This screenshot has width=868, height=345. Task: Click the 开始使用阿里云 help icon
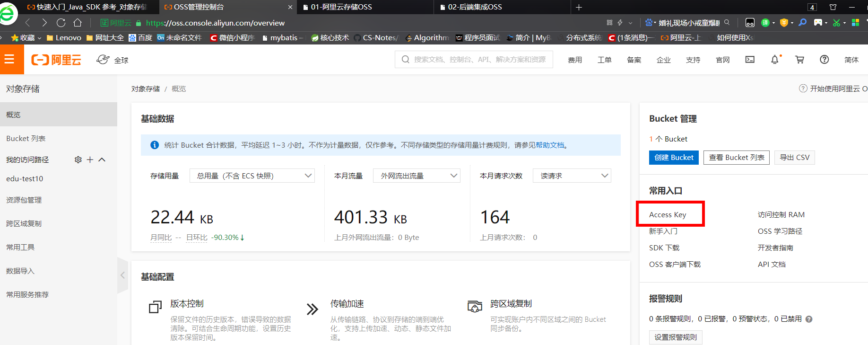tap(803, 88)
